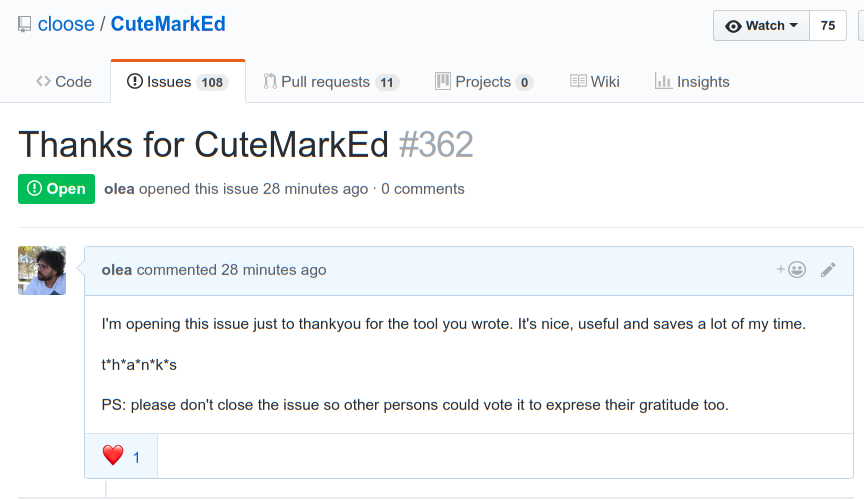Viewport: 864px width, 500px height.
Task: Click the repository book icon
Action: click(25, 24)
